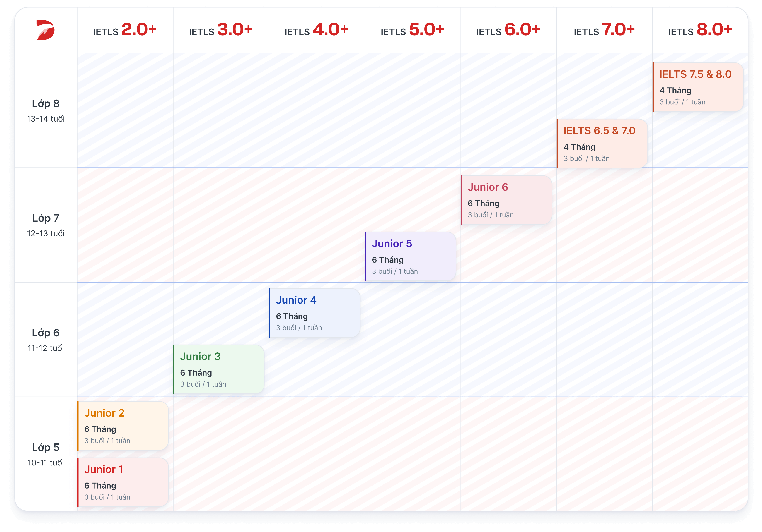The height and width of the screenshot is (532, 762).
Task: Click the 12-13 tuổi age text
Action: coord(46,233)
